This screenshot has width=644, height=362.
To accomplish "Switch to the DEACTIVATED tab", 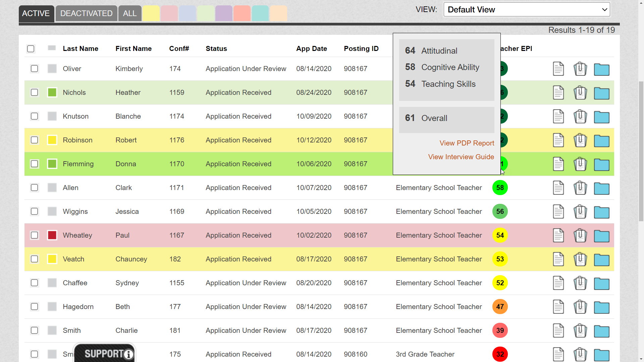I will tap(86, 13).
